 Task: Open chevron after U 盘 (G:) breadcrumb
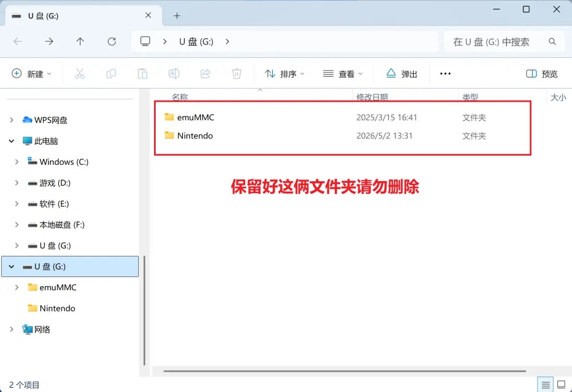click(227, 42)
